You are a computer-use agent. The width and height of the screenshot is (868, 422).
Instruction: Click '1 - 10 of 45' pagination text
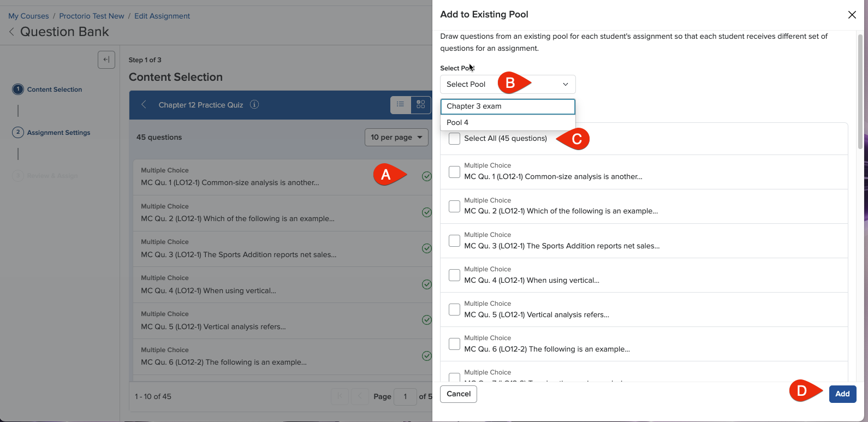click(x=153, y=397)
